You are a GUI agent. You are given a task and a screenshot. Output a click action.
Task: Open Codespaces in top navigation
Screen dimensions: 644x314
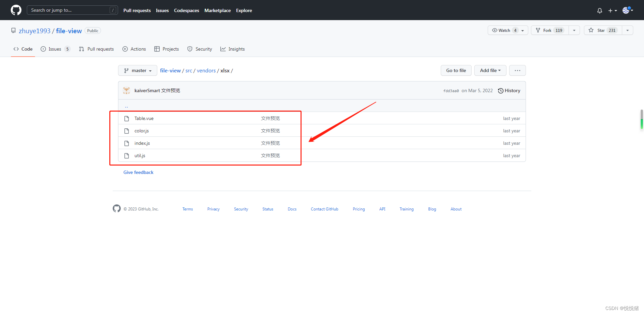pyautogui.click(x=186, y=10)
